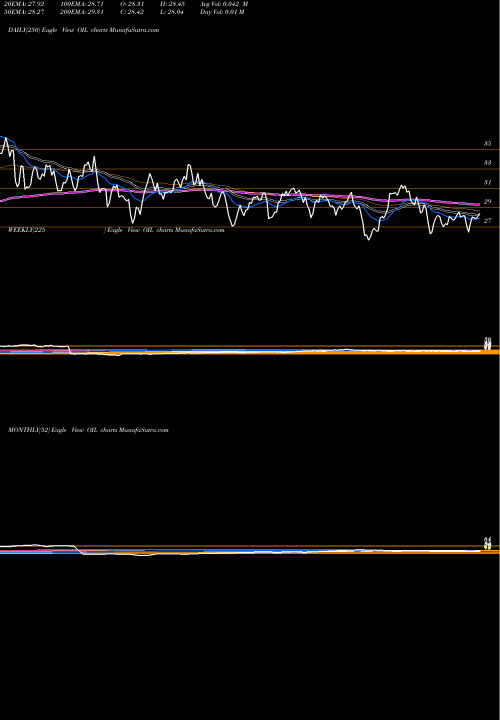
Task: Click the MONTHLY(52) Eagle View chart title
Action: click(88, 430)
